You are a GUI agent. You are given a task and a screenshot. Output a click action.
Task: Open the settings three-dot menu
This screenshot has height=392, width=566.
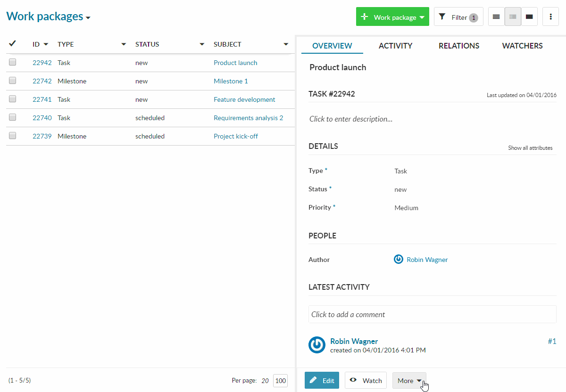point(550,16)
